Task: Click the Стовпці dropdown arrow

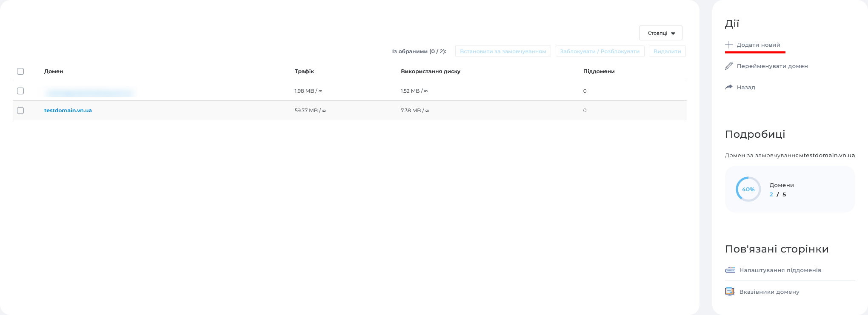Action: click(673, 34)
